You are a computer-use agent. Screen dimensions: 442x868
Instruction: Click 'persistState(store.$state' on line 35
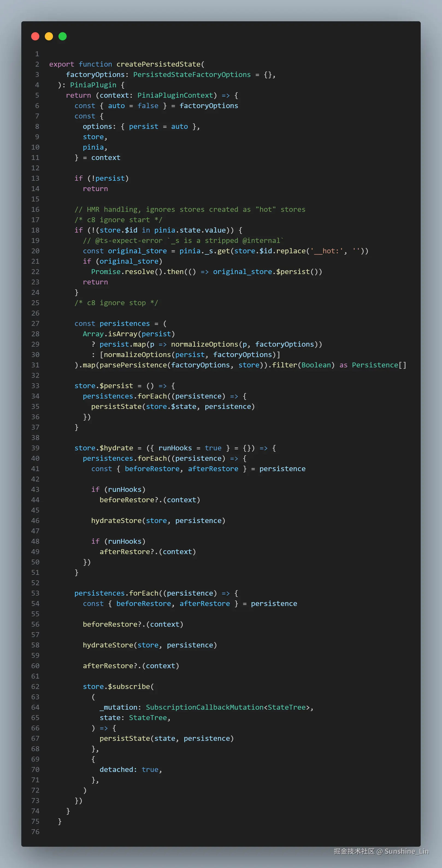coord(144,407)
